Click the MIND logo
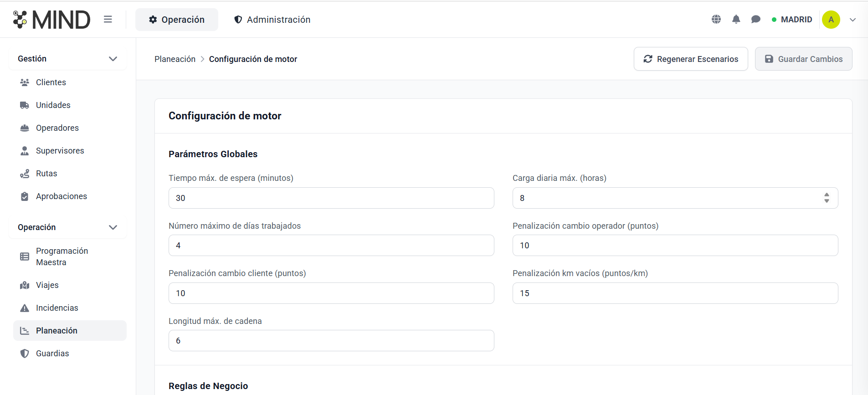868x395 pixels. [51, 20]
